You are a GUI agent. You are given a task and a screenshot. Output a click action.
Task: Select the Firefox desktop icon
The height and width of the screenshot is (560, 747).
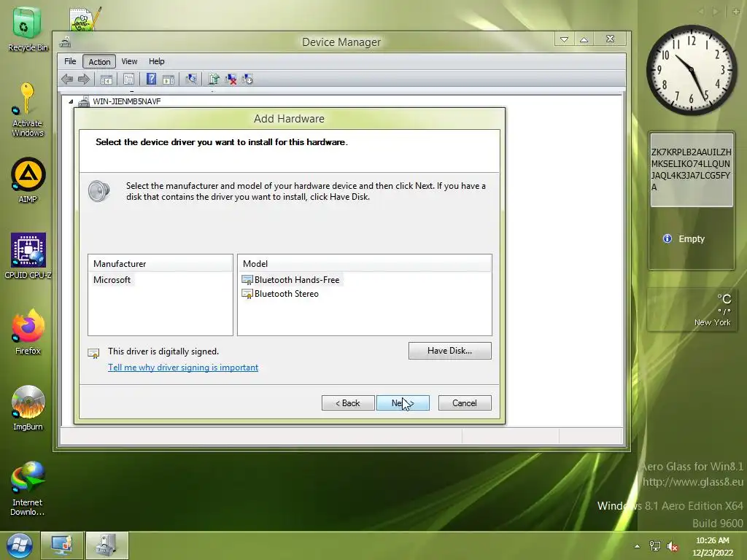pos(28,332)
